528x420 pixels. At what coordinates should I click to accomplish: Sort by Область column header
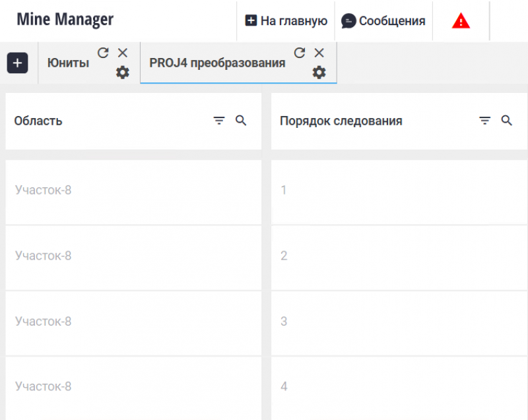tap(38, 121)
